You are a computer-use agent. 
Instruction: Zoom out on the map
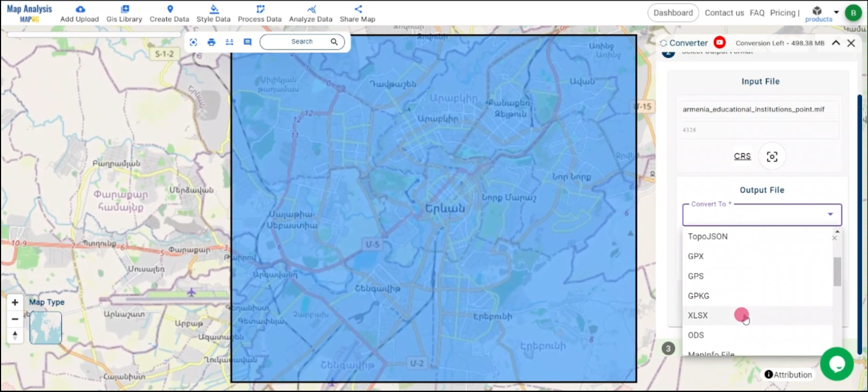[15, 319]
